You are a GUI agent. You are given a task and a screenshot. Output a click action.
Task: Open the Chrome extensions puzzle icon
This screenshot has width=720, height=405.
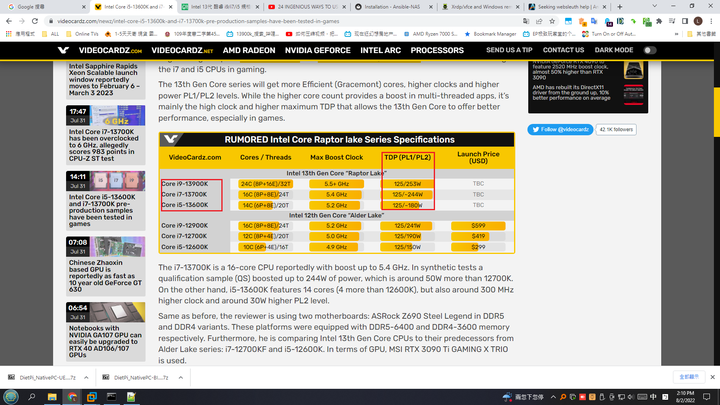[x=659, y=21]
